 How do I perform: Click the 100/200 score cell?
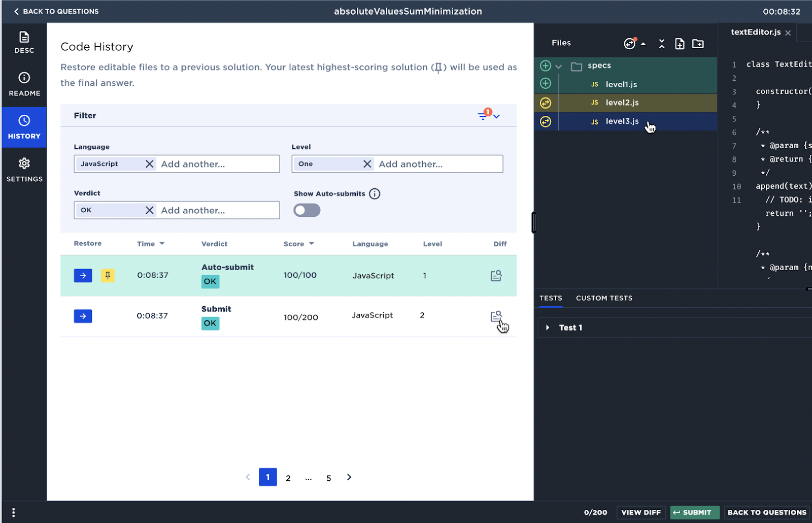click(x=301, y=317)
